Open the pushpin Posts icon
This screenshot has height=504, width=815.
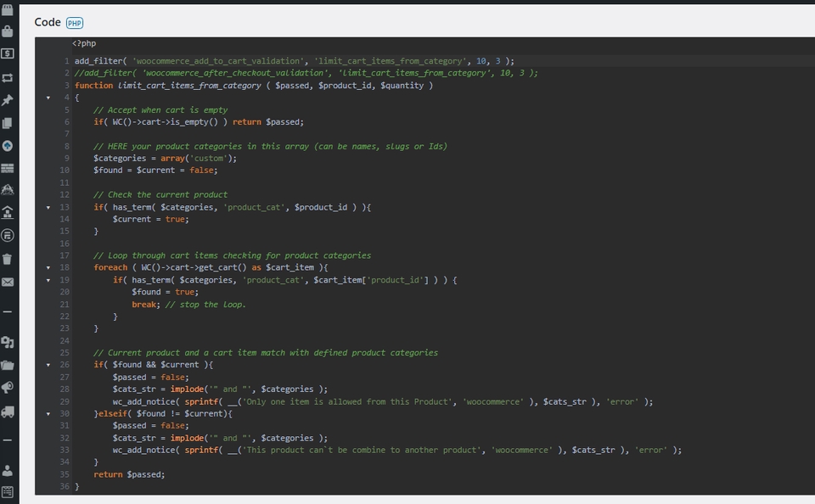(x=8, y=100)
